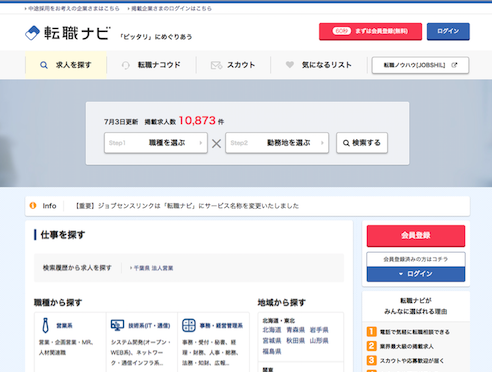Image resolution: width=492 pixels, height=372 pixels.
Task: Open 転職ノウハウ[JOBSHIL] link button
Action: point(420,65)
